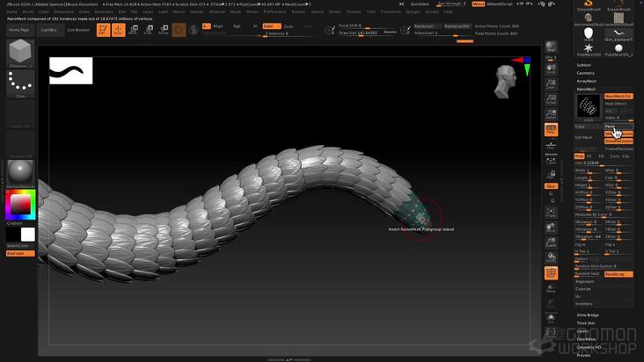Toggle the Zadd mode

[272, 26]
